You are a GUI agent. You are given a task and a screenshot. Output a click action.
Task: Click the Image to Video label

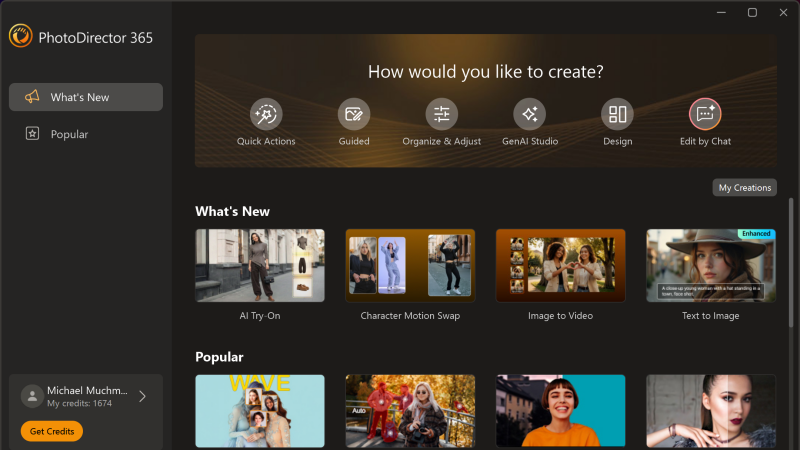coord(560,316)
